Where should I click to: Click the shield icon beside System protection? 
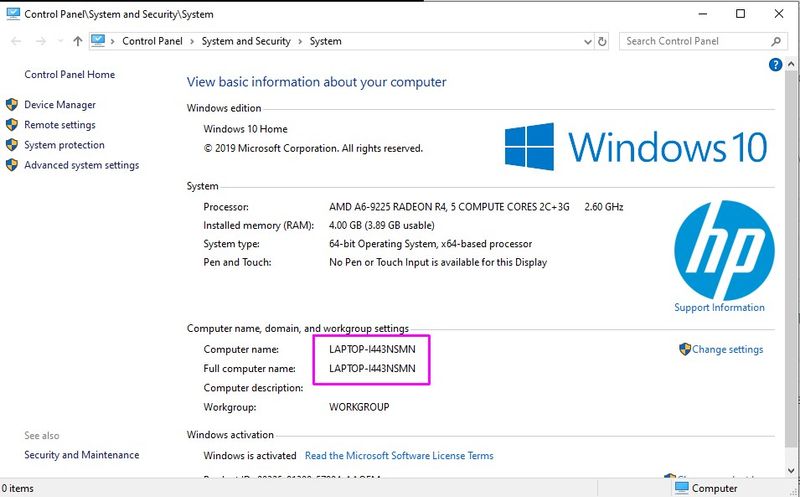click(12, 145)
